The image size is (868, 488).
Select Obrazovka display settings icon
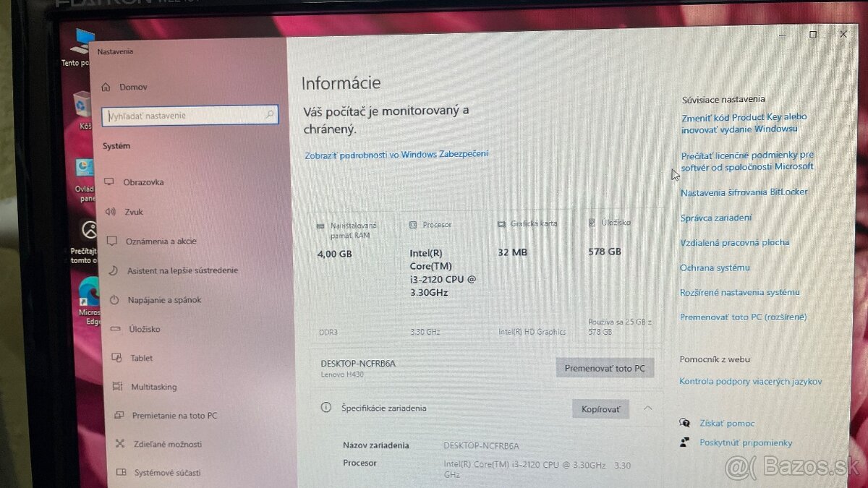click(x=110, y=182)
